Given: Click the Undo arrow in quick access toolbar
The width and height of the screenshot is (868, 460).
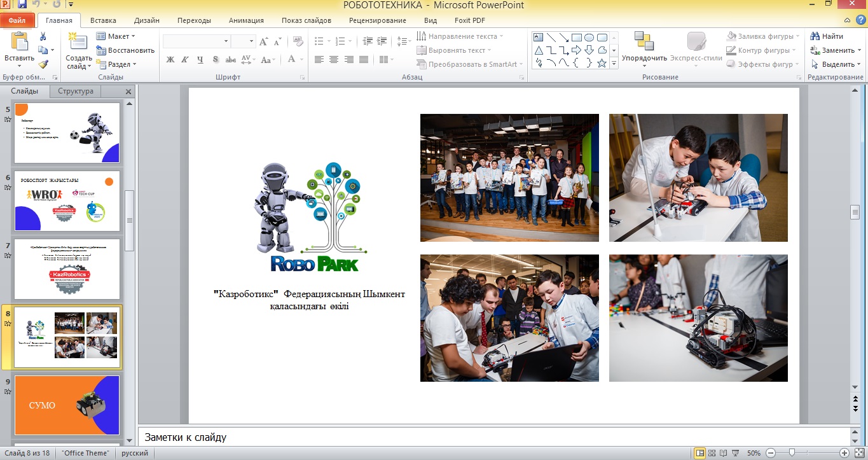Looking at the screenshot, I should click(x=37, y=5).
